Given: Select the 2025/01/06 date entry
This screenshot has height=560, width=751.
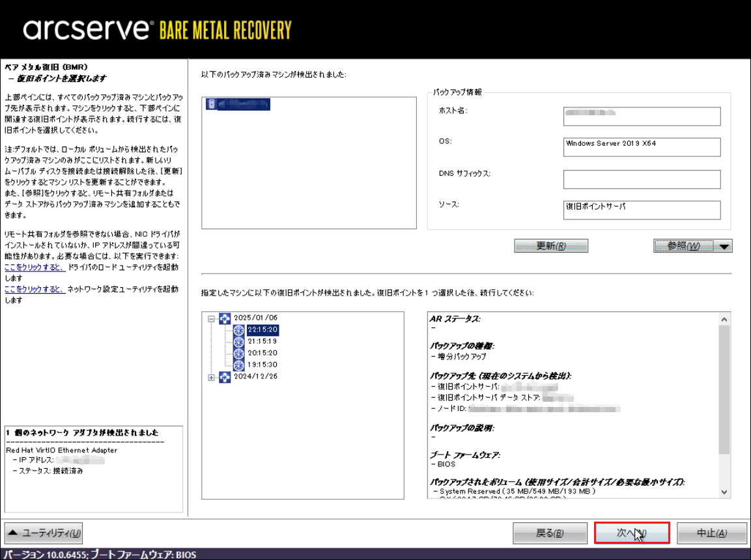Looking at the screenshot, I should click(256, 318).
